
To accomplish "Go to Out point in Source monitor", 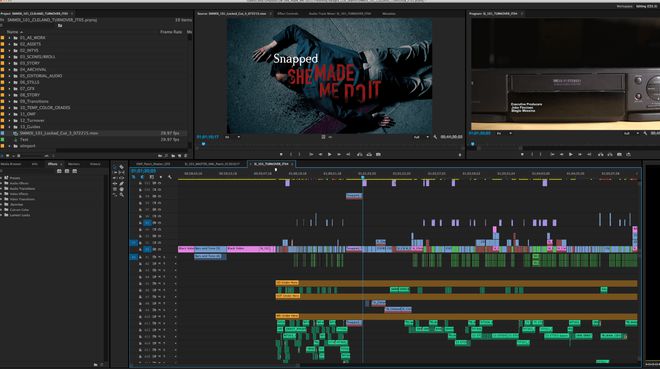I will click(x=348, y=154).
